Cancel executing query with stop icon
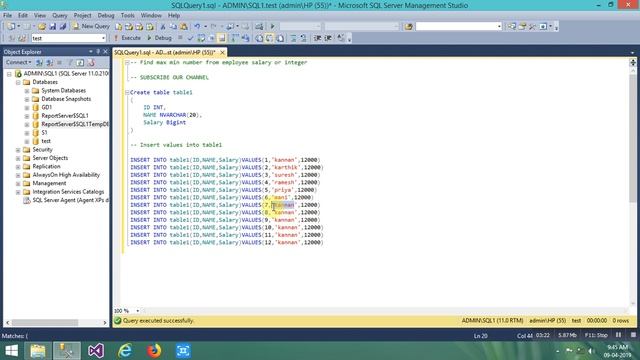Viewport: 640px width, 360px height. 180,38
